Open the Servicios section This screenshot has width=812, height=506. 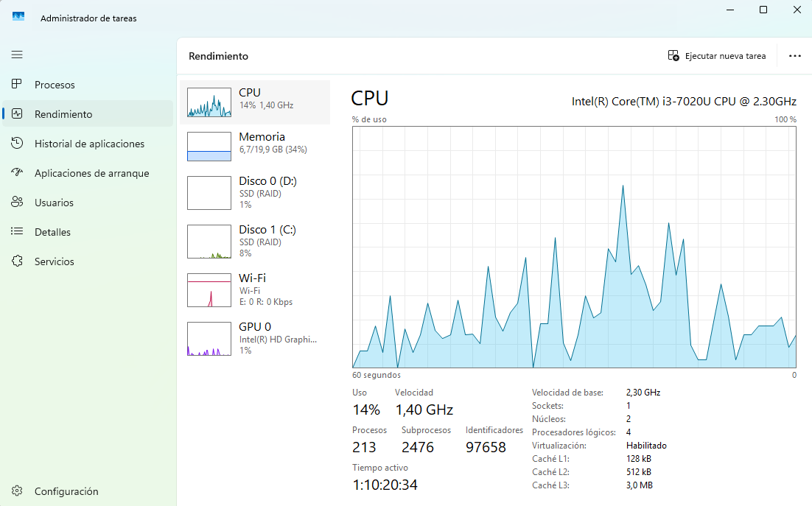(x=88, y=261)
